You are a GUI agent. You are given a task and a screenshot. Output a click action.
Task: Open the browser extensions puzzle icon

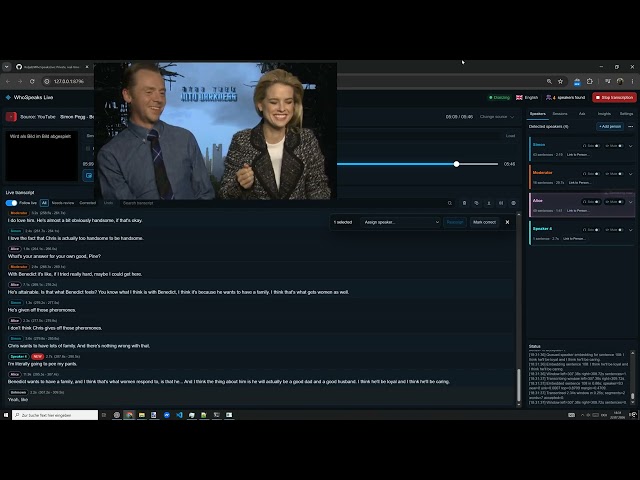click(589, 81)
